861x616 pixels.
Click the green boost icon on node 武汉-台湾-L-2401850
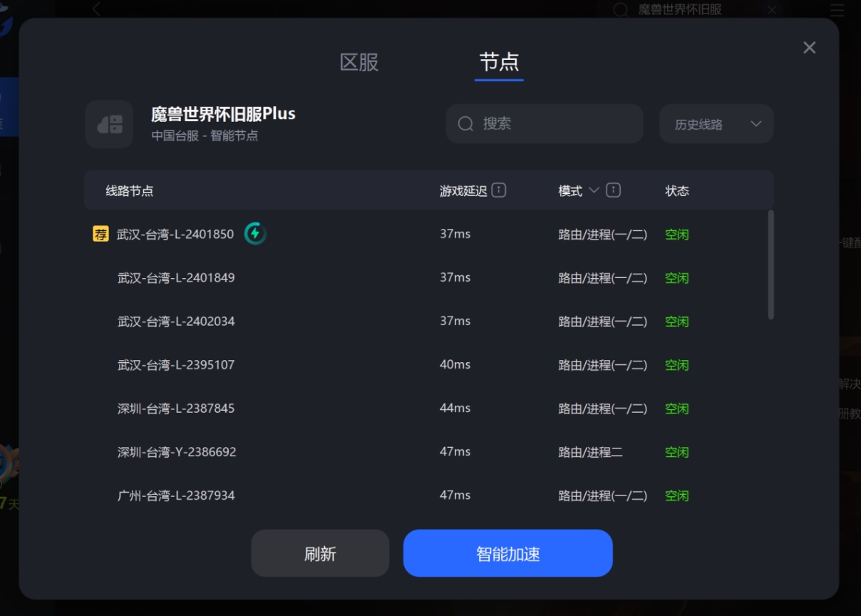(x=254, y=233)
